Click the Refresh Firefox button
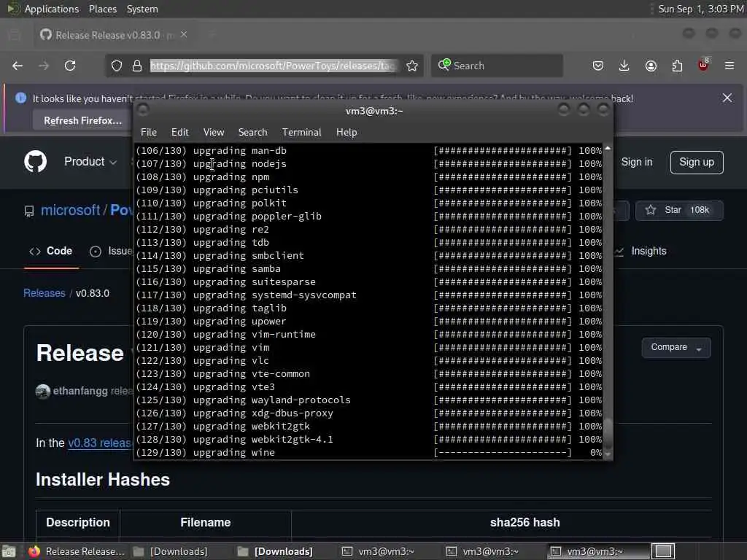This screenshot has width=747, height=560. click(82, 120)
